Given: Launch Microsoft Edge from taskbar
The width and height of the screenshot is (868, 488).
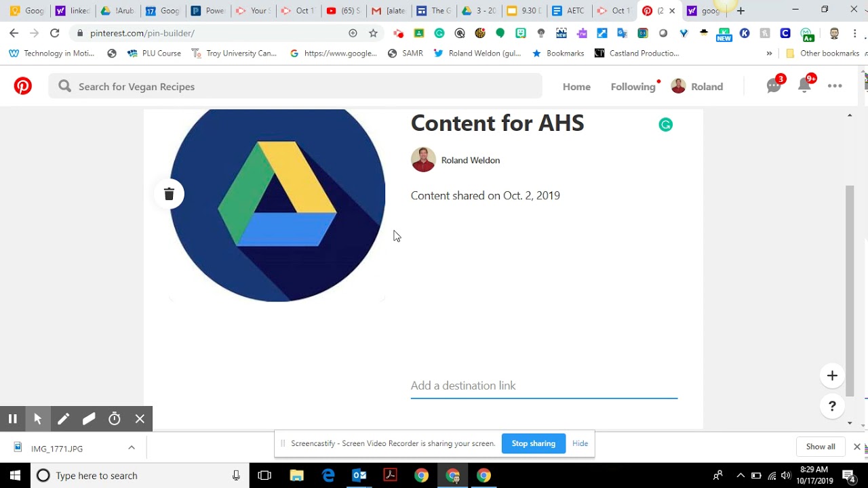Looking at the screenshot, I should coord(328,476).
